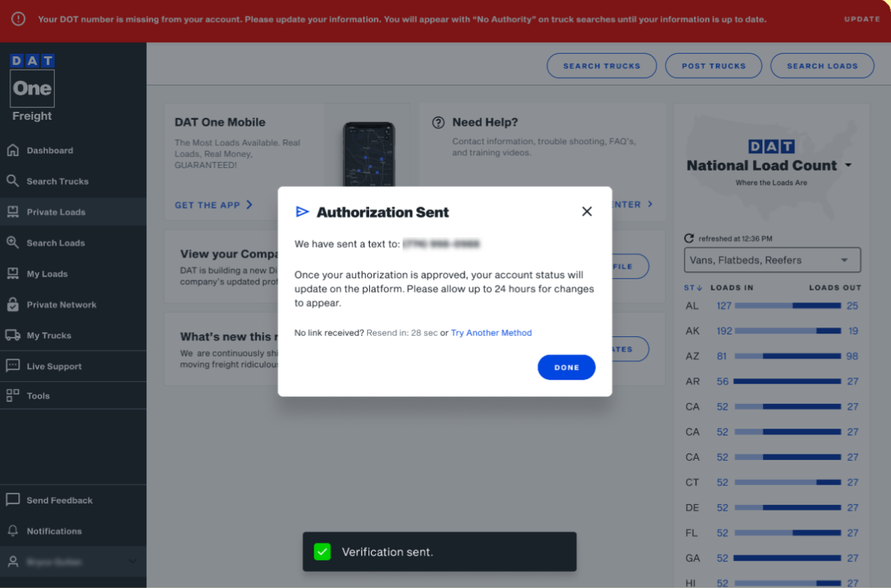Screen dimensions: 891x588
Task: Select the My Trucks truck icon
Action: point(13,335)
